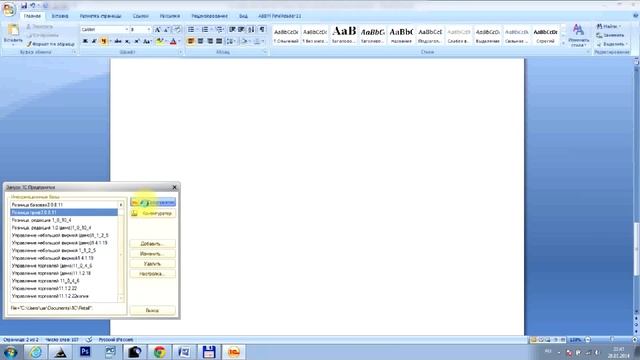
Task: Open the font size dropdown
Action: (x=149, y=30)
